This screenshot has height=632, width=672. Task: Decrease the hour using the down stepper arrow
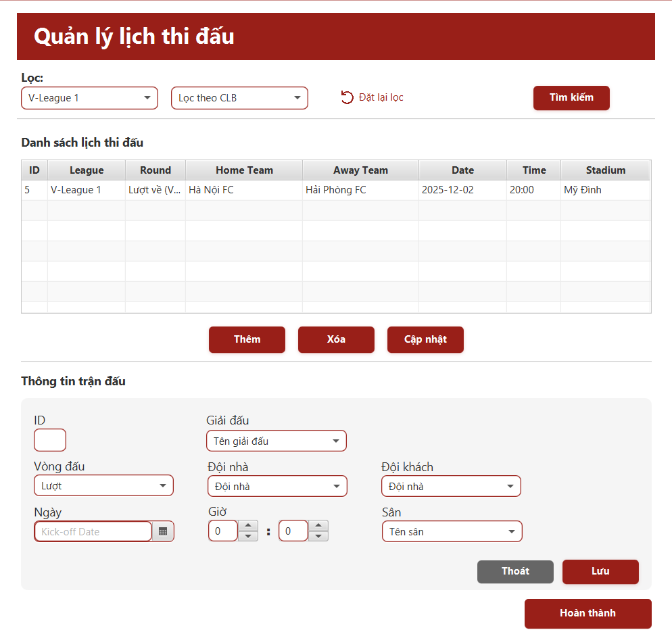(248, 535)
